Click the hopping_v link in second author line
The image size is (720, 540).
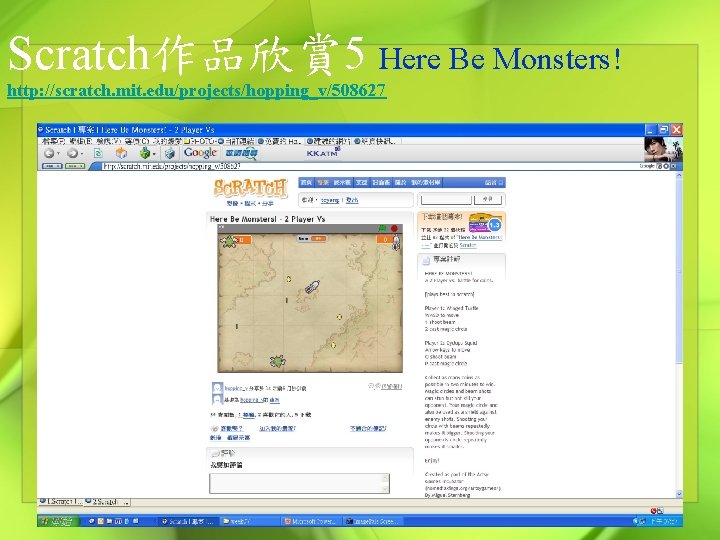[251, 400]
